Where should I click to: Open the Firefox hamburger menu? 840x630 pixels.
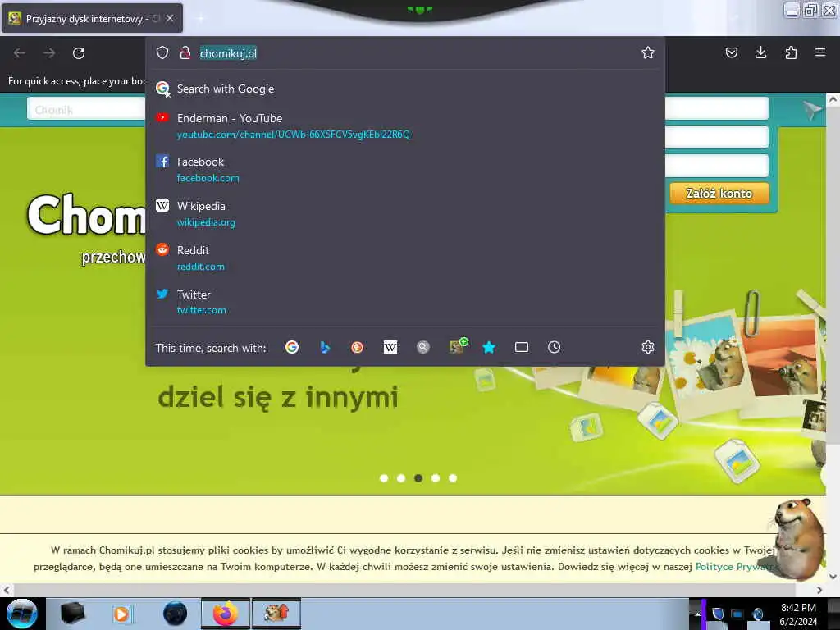point(819,52)
